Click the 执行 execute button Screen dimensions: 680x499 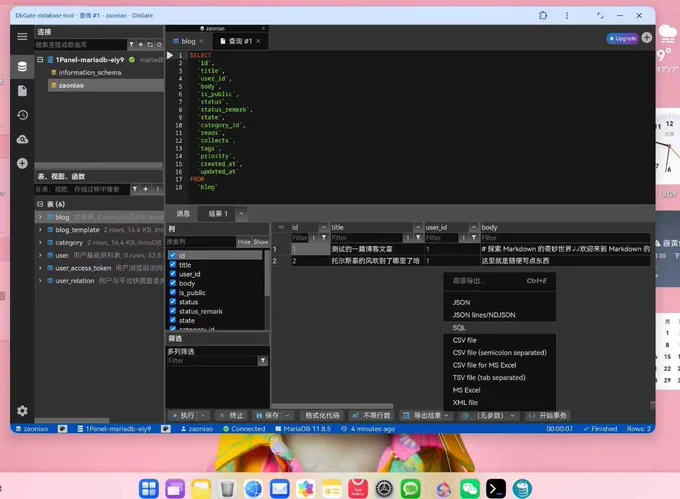(x=183, y=415)
